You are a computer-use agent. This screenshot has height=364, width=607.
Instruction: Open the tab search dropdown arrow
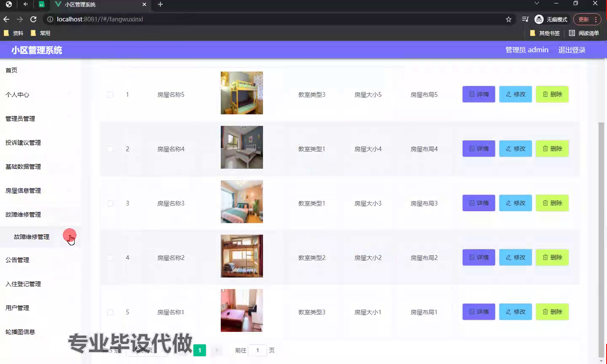point(537,3)
